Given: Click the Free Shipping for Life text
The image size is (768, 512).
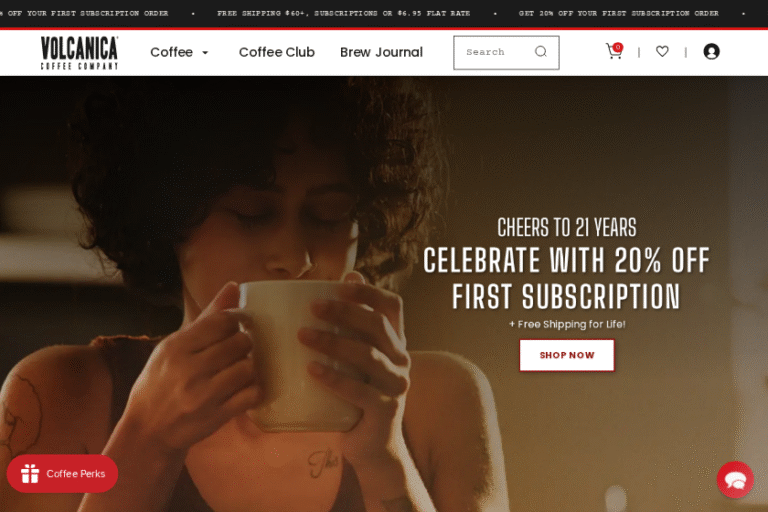Looking at the screenshot, I should [x=567, y=324].
